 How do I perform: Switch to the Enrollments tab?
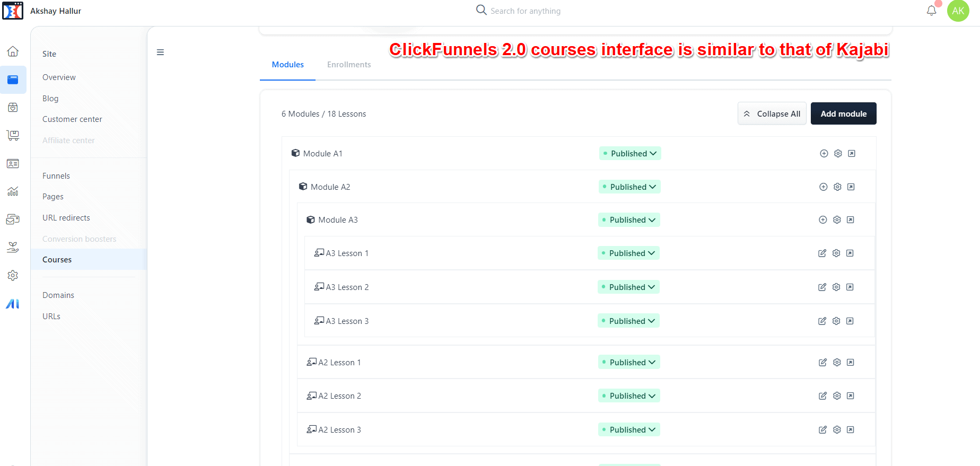(x=349, y=65)
